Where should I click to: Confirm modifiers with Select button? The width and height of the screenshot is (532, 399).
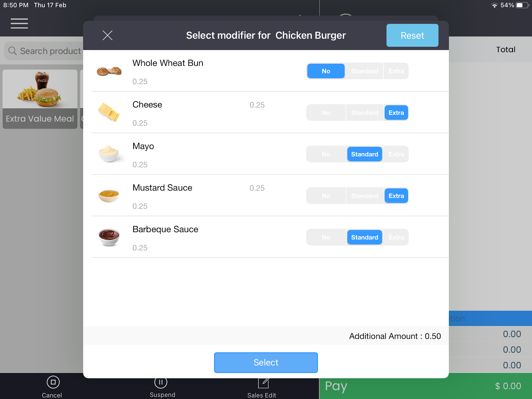coord(266,362)
